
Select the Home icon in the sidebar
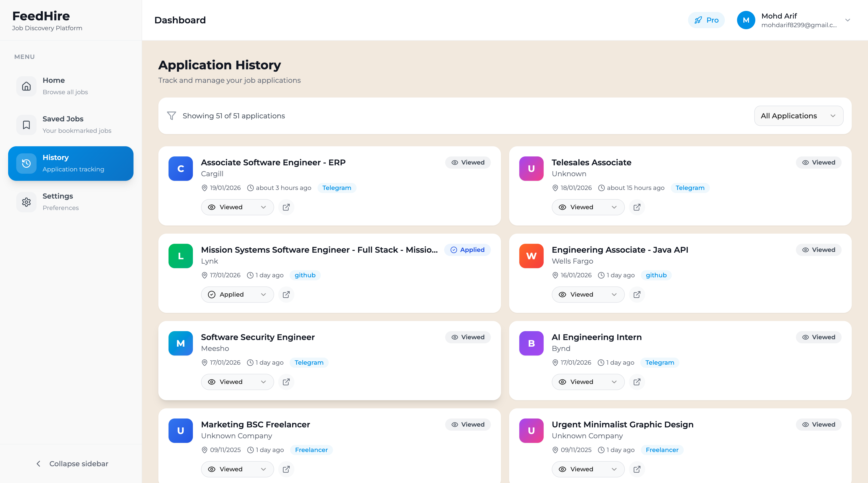pyautogui.click(x=26, y=86)
